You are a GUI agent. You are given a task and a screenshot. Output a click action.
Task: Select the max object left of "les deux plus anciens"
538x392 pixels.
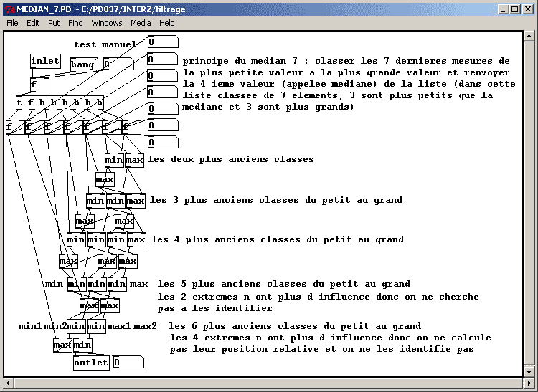point(134,160)
